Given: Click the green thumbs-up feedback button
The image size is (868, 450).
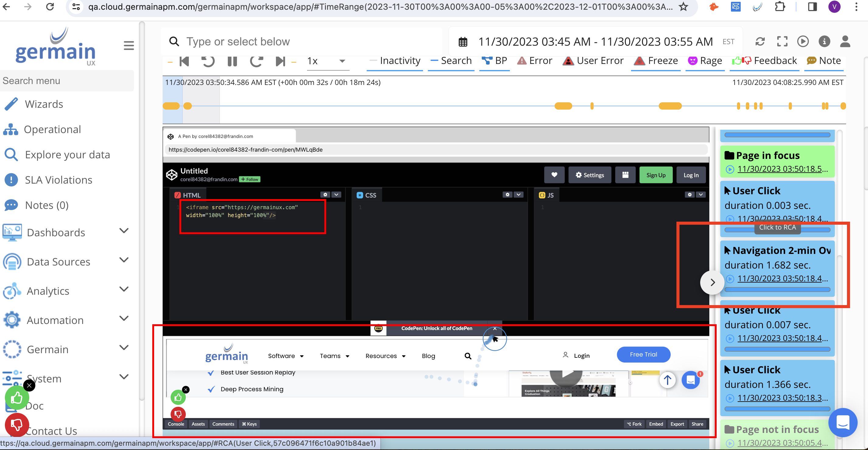Looking at the screenshot, I should (16, 398).
